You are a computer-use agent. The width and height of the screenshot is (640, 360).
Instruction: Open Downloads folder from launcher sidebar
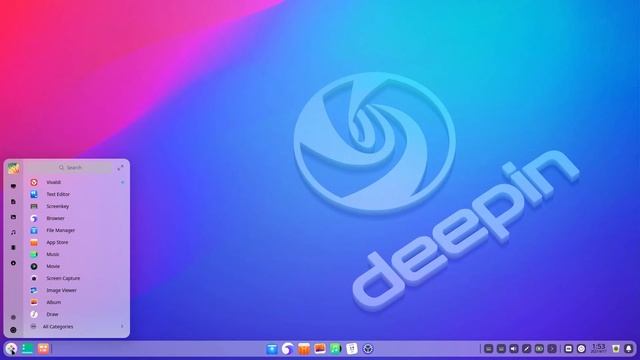pyautogui.click(x=13, y=263)
